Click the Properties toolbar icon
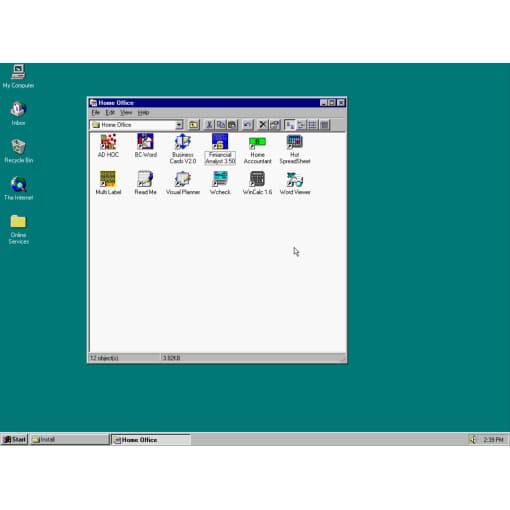 coord(274,125)
